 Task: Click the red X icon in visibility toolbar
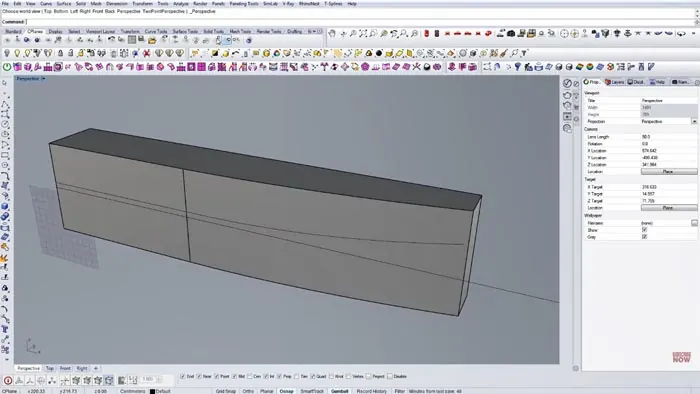point(146,54)
